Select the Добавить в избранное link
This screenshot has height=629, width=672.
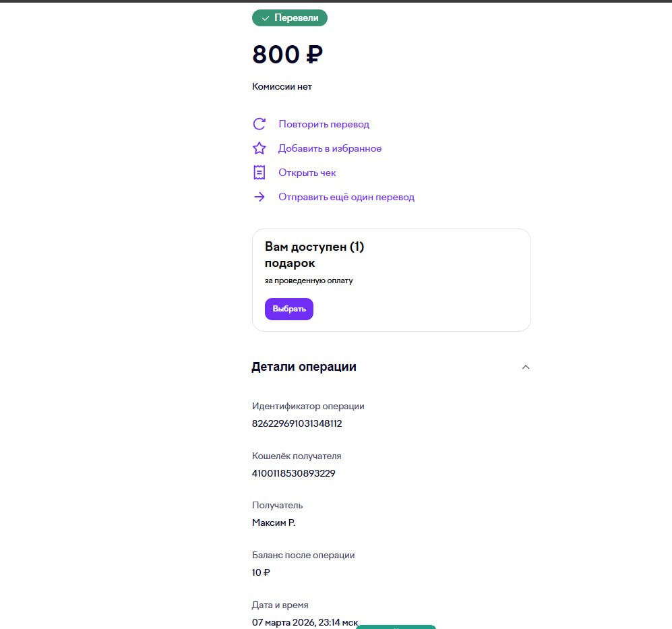coord(330,148)
